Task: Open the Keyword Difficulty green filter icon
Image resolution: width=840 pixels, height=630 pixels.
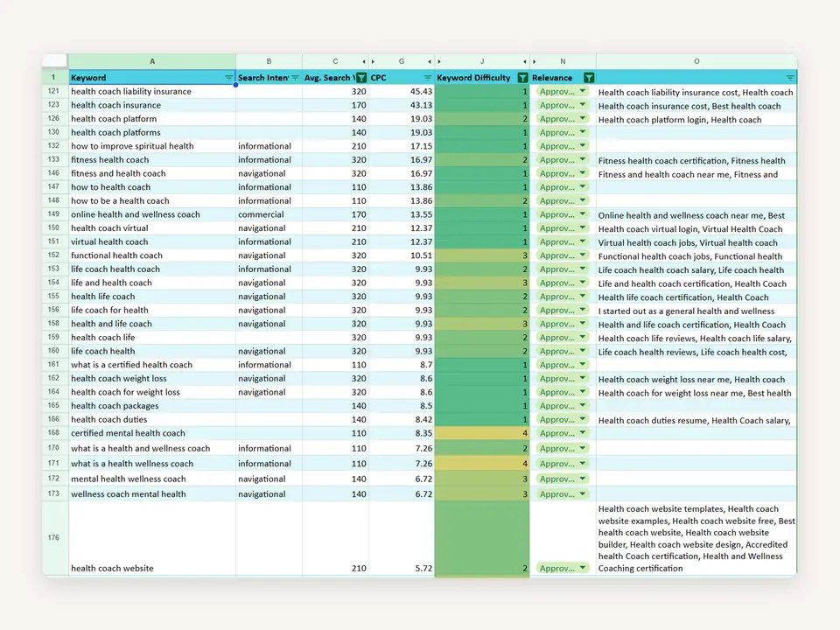Action: (523, 78)
